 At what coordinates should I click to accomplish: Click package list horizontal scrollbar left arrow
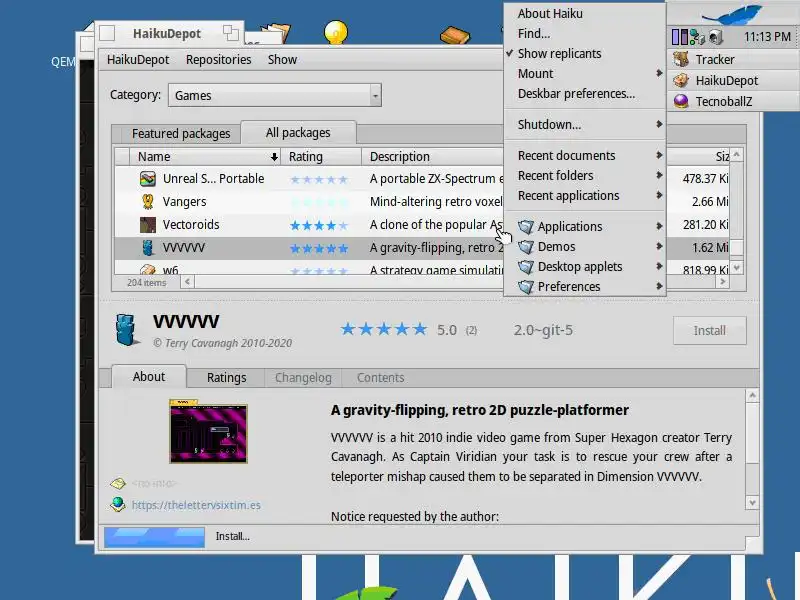187,281
